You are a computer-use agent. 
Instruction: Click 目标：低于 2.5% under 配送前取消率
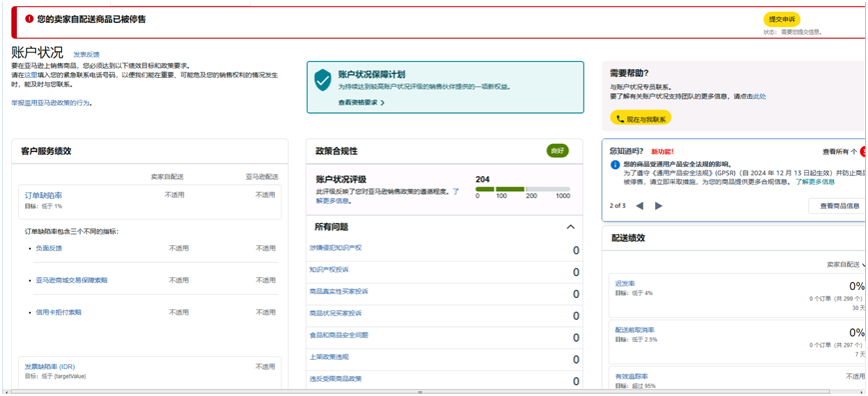pyautogui.click(x=636, y=340)
